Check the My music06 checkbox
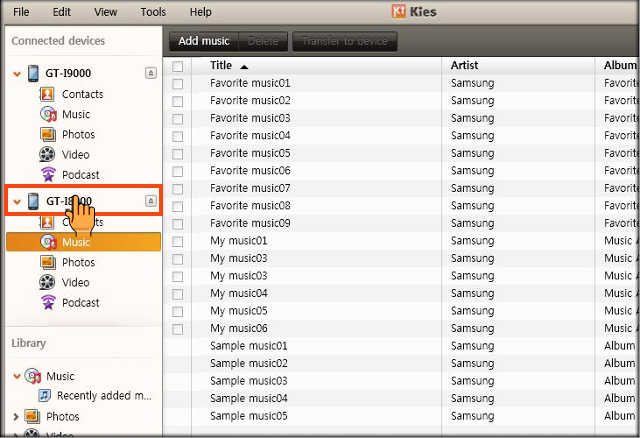This screenshot has height=438, width=640. pos(178,329)
